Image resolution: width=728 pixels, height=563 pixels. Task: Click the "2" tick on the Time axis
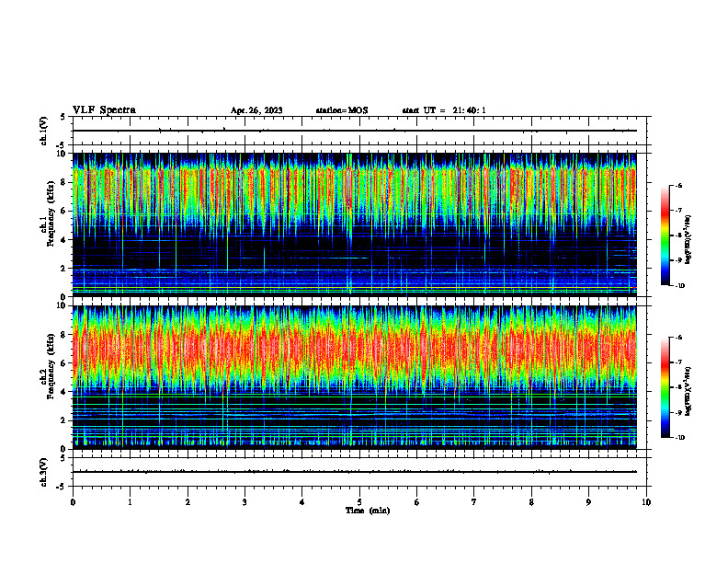point(188,502)
